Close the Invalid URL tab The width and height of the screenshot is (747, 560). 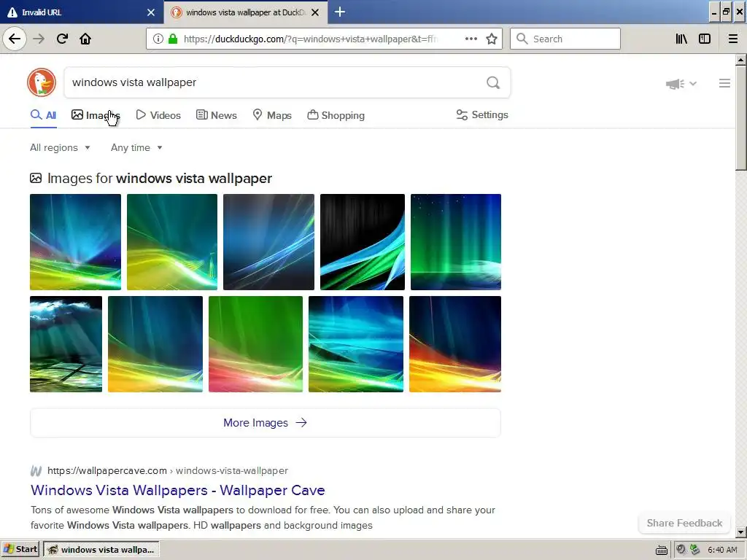coord(151,12)
